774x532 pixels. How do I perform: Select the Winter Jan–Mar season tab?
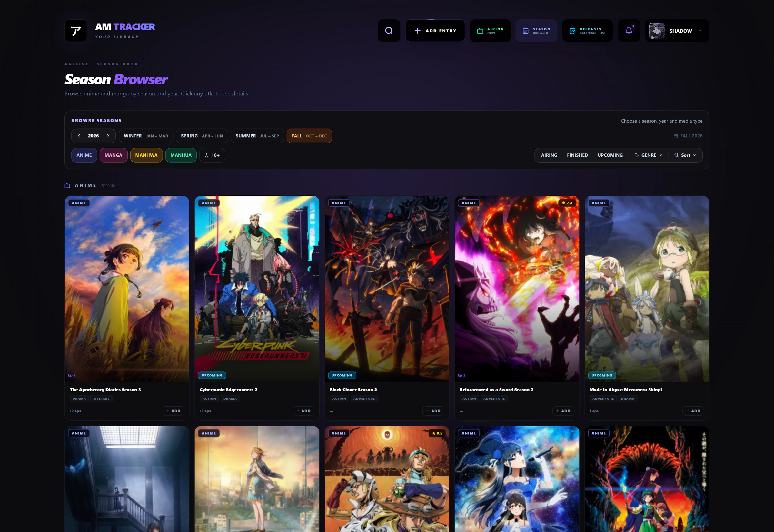coord(146,136)
